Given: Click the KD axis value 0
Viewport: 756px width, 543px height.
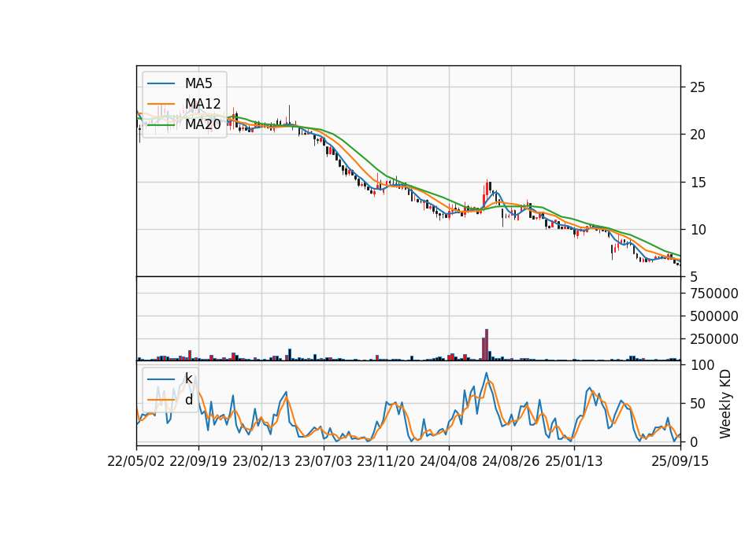Looking at the screenshot, I should 695,441.
